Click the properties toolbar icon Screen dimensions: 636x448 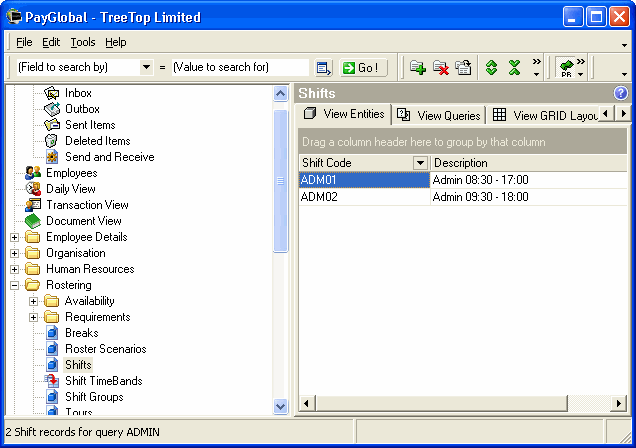[463, 68]
